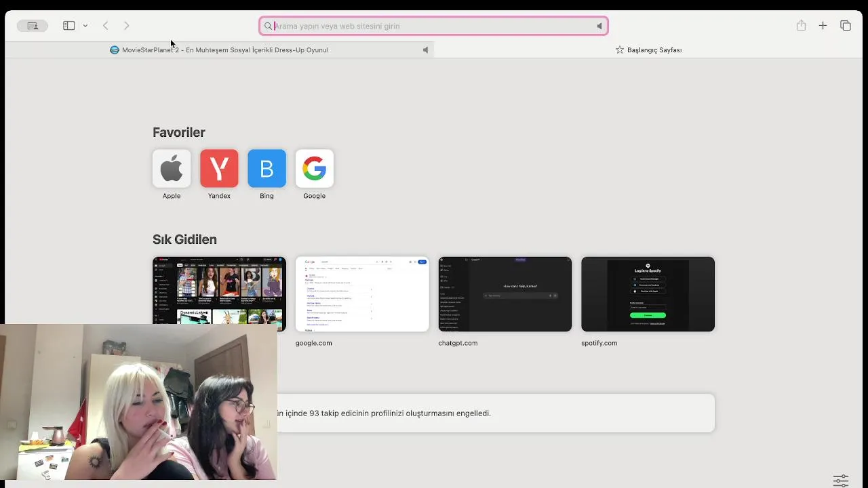Expand the sidebar tab group dropdown arrow
The image size is (868, 488).
[x=85, y=26]
